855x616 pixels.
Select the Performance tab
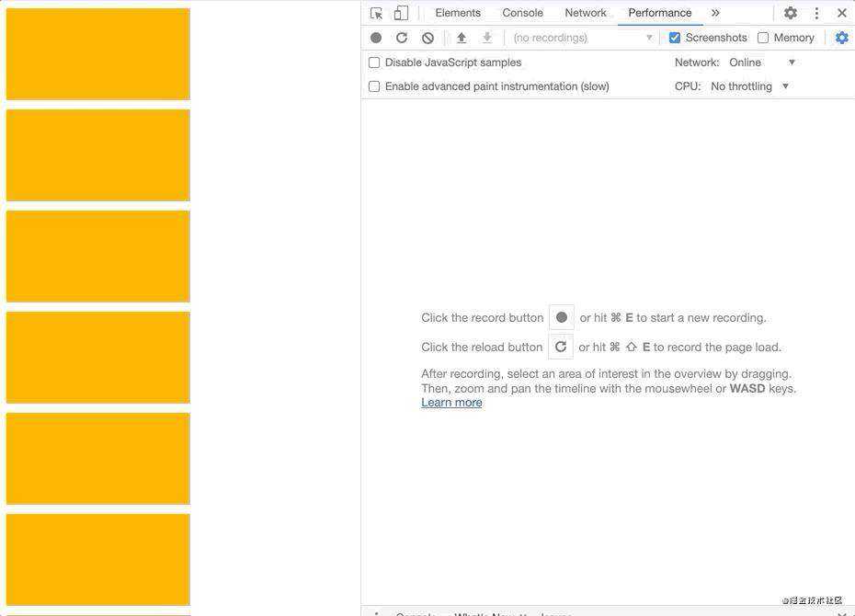[660, 13]
